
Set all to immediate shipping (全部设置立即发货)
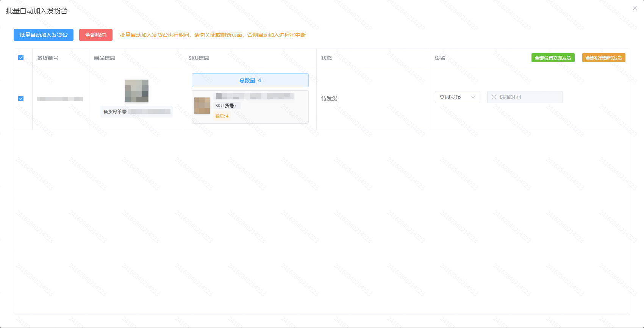[x=553, y=58]
